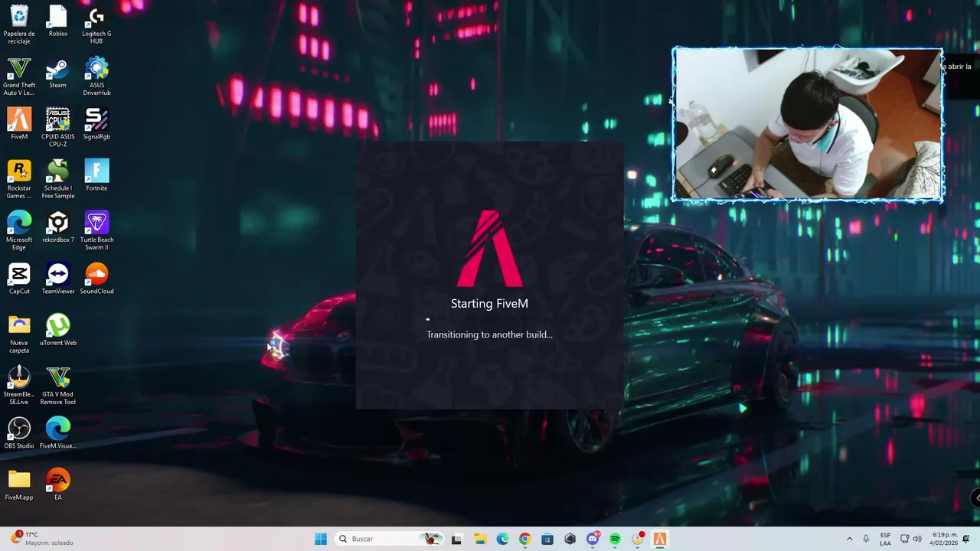The width and height of the screenshot is (980, 551).
Task: Select GTA V Mod Remove Tool icon
Action: pos(58,385)
